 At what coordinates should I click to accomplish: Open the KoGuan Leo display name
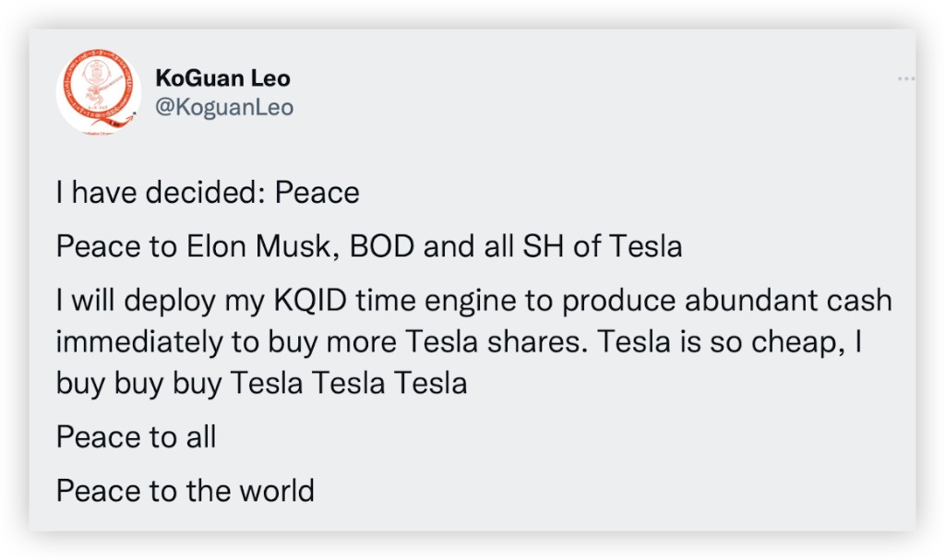tap(222, 78)
